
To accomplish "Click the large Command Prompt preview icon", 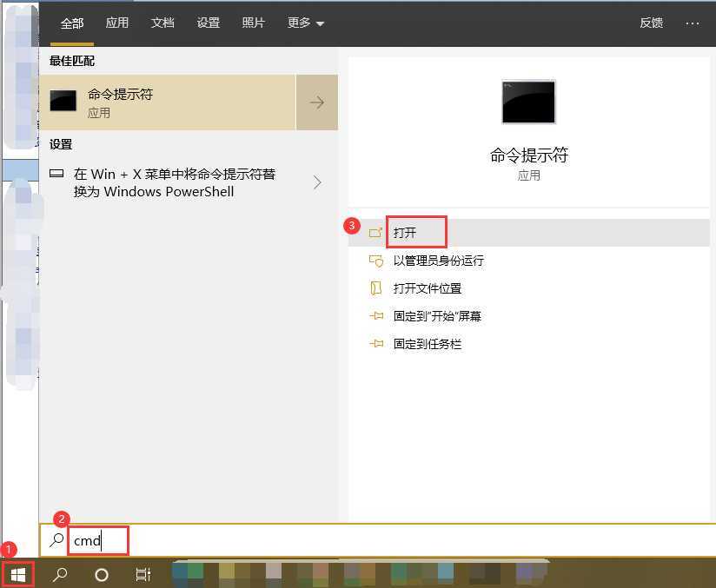I will click(529, 102).
